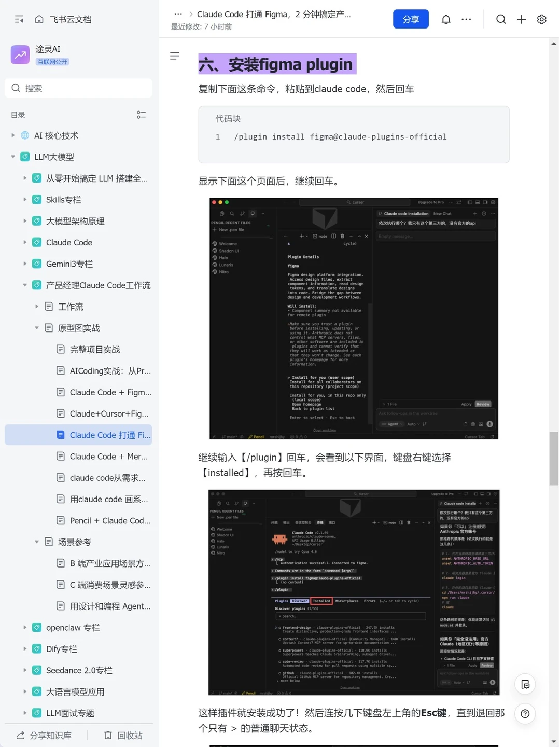Click the 场景参考 document icon
This screenshot has width=560, height=747.
coord(49,542)
